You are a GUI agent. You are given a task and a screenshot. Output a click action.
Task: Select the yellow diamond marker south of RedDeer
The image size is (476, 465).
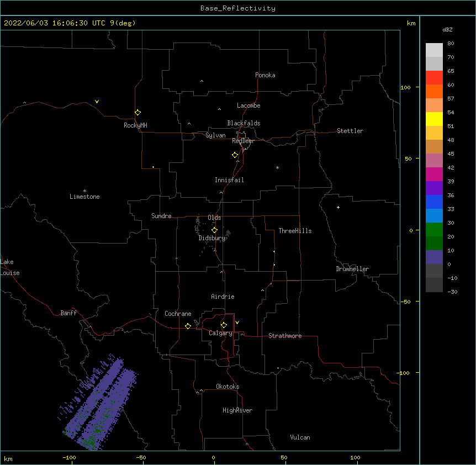coord(235,155)
